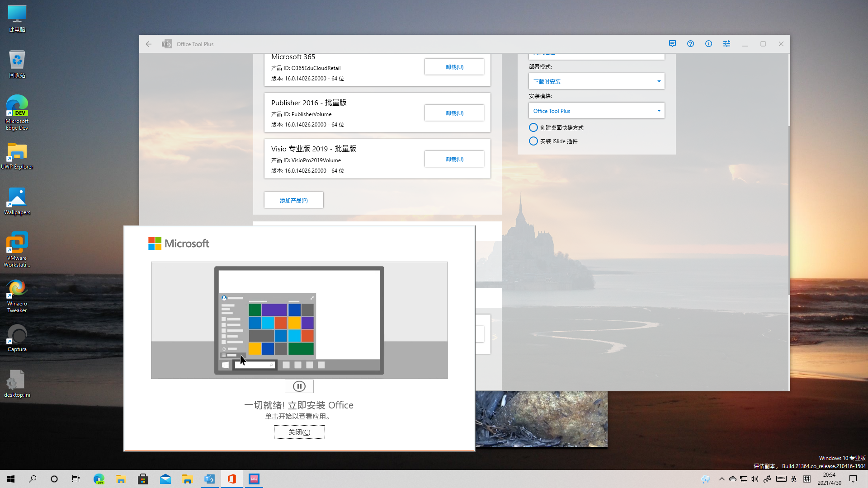This screenshot has height=488, width=868.
Task: Expand the 安装模块 Office Tool Plus dropdown
Action: (597, 111)
